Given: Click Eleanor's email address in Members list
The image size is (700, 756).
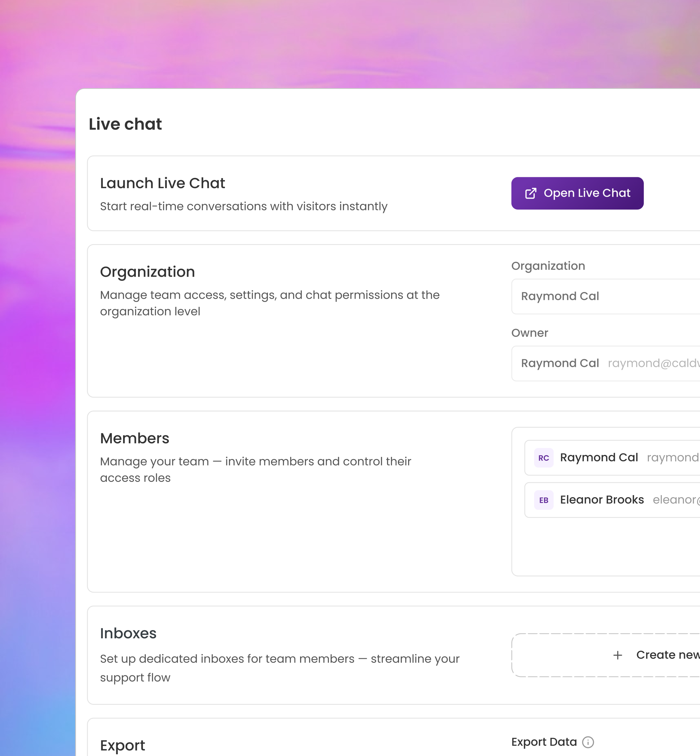Looking at the screenshot, I should pos(676,500).
